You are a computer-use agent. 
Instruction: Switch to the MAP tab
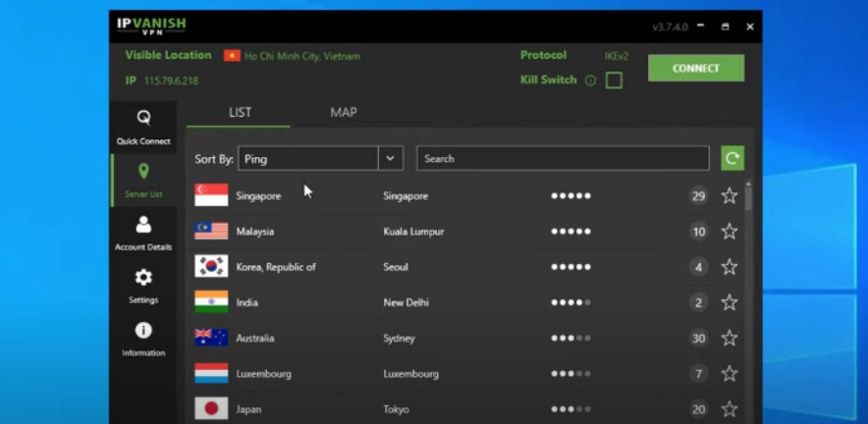[344, 112]
